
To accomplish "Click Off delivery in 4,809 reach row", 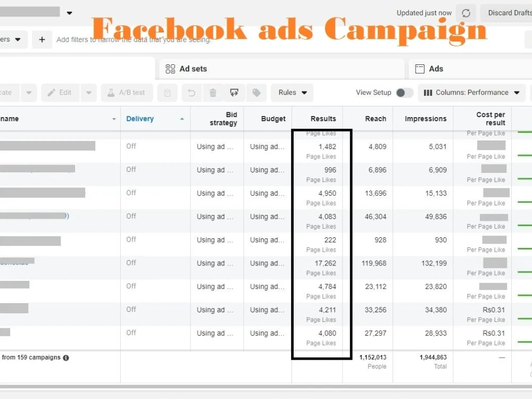I will (131, 146).
